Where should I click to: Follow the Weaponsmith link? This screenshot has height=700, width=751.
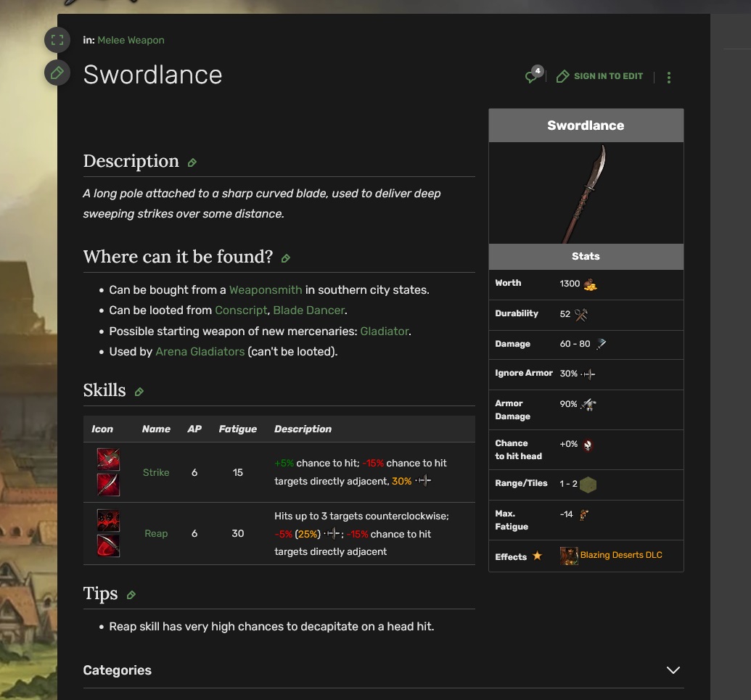(266, 290)
